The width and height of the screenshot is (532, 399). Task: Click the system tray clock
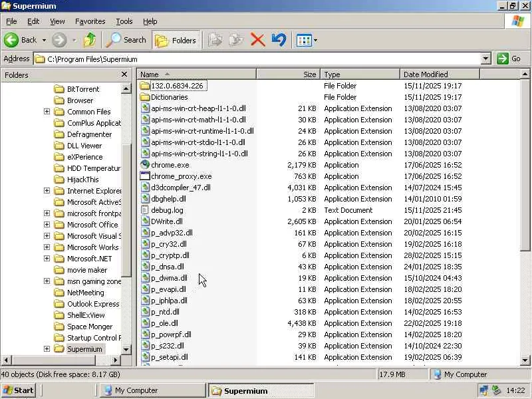pyautogui.click(x=516, y=390)
